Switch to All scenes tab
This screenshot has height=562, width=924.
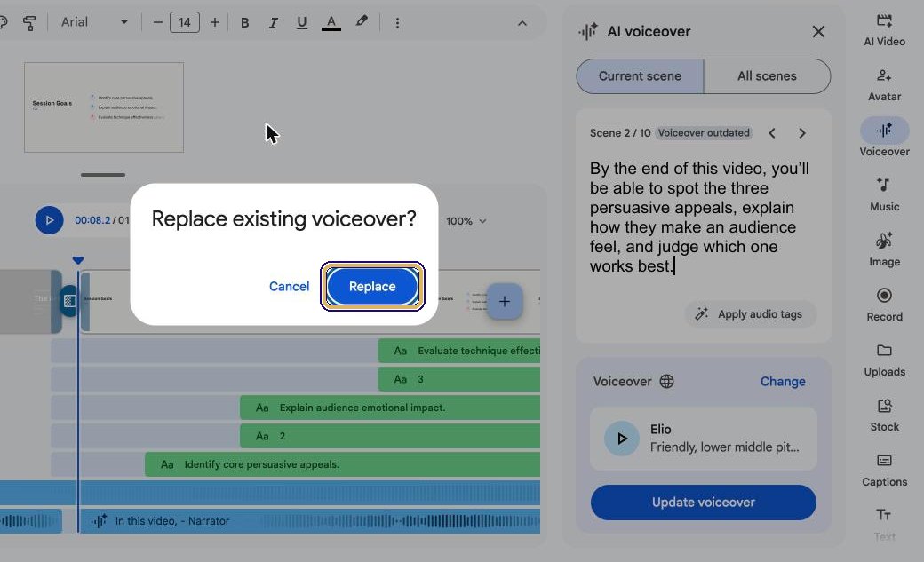coord(767,76)
